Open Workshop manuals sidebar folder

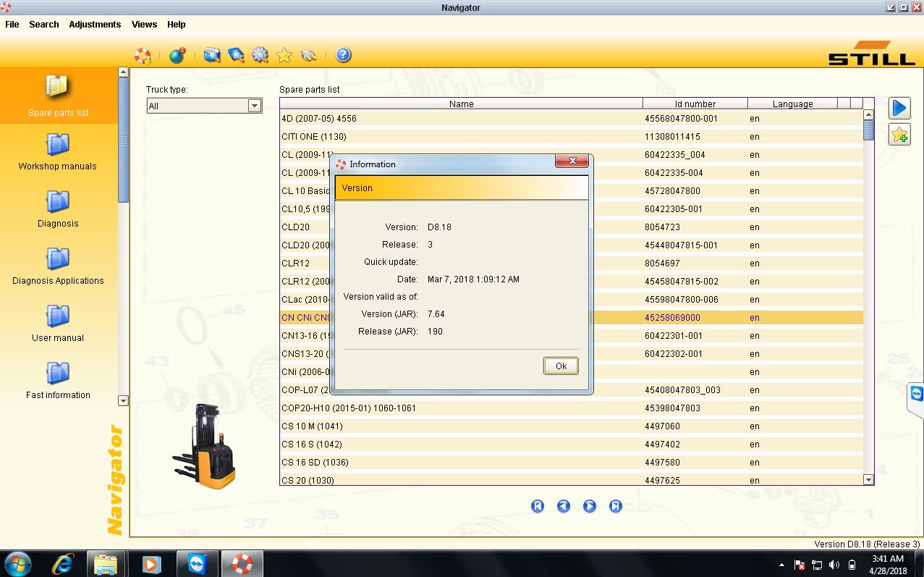click(58, 151)
